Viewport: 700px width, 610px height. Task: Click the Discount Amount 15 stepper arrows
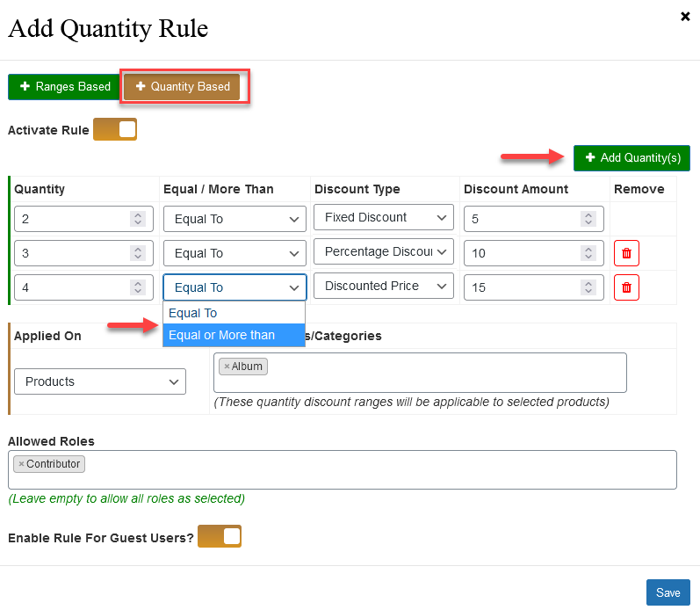588,287
